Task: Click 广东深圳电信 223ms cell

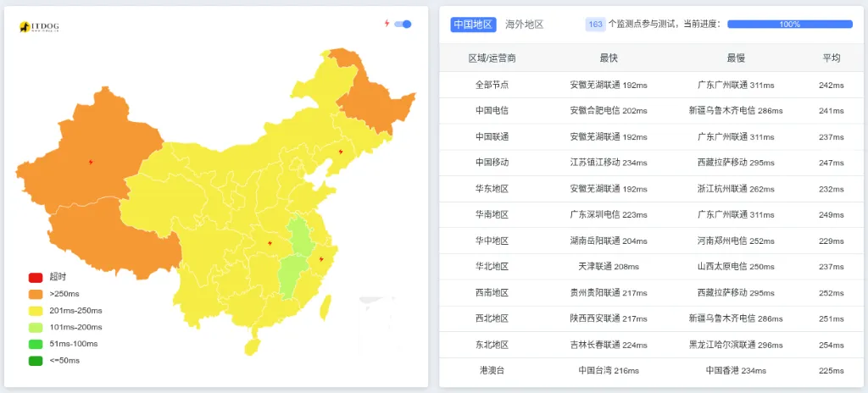Action: pyautogui.click(x=609, y=215)
